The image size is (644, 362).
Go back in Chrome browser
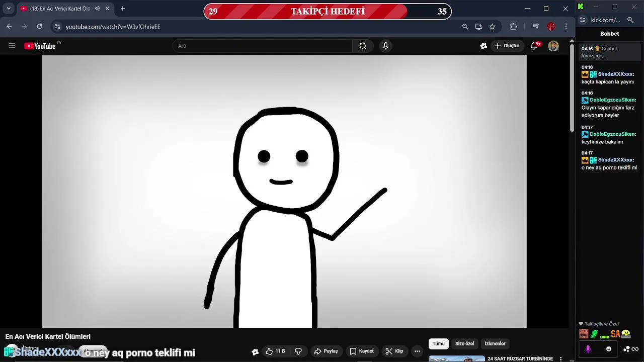(x=9, y=27)
